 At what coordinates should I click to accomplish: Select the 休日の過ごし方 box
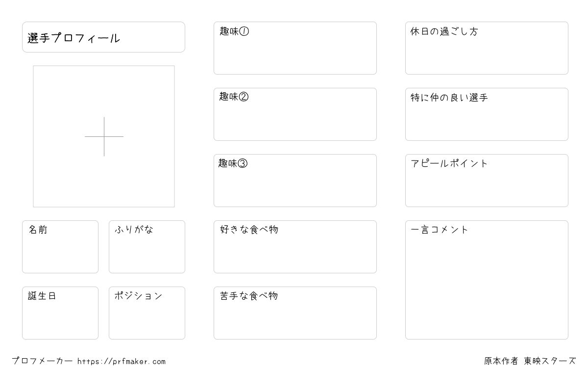pos(487,48)
